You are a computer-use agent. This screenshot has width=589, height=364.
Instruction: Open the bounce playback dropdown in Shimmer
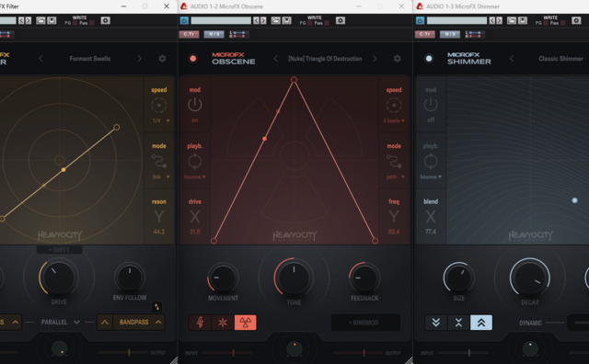click(431, 176)
